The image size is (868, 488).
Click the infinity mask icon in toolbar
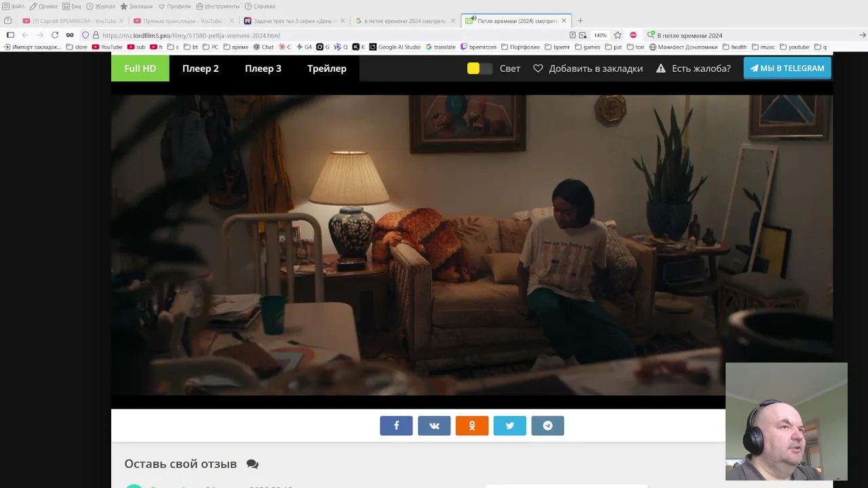[70, 35]
